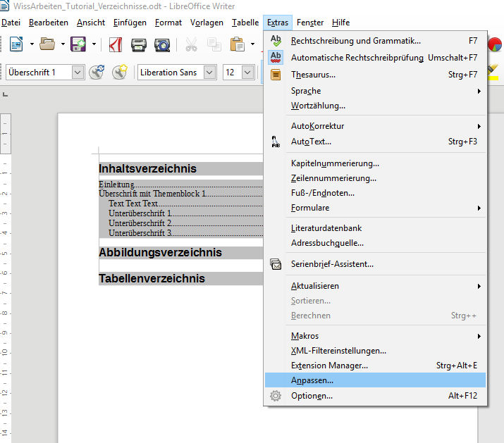Open the Datei menu

tap(11, 23)
